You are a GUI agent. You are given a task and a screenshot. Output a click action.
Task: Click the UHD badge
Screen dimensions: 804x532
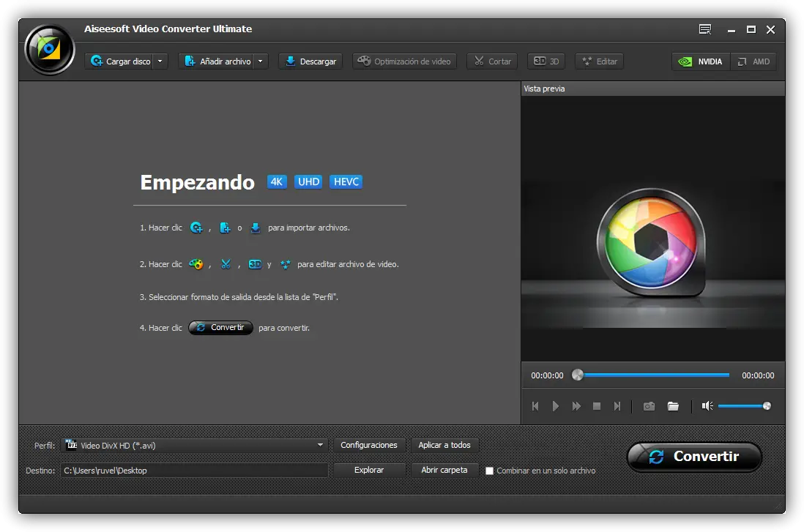(x=309, y=182)
